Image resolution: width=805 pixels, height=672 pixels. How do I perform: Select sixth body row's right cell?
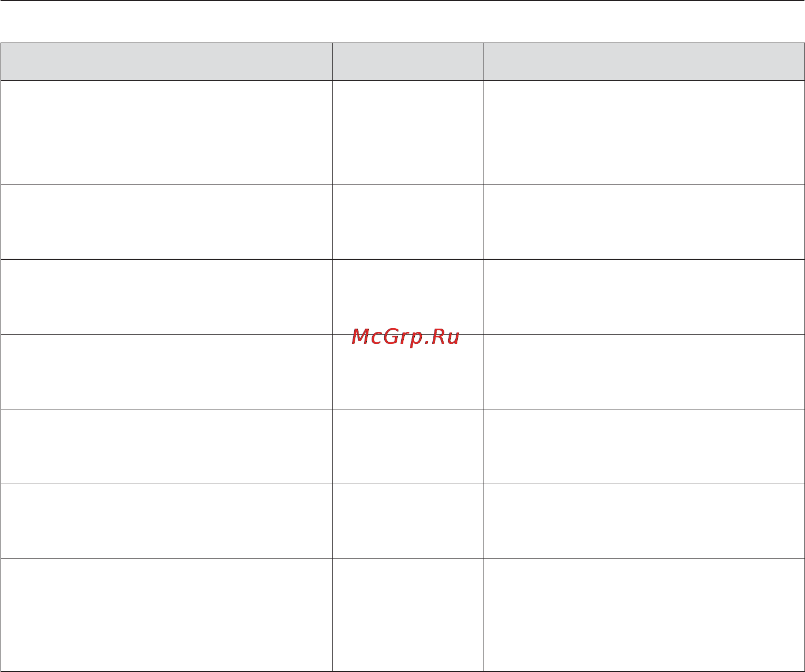point(644,521)
